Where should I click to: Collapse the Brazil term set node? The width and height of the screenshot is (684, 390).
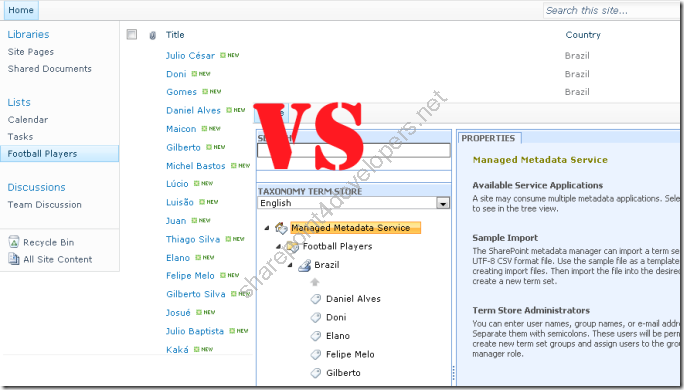tap(290, 265)
